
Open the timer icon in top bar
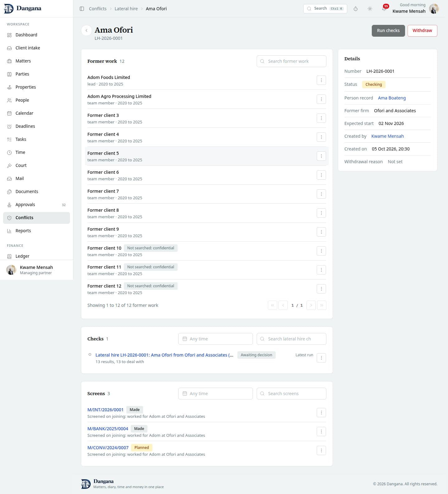tap(356, 9)
